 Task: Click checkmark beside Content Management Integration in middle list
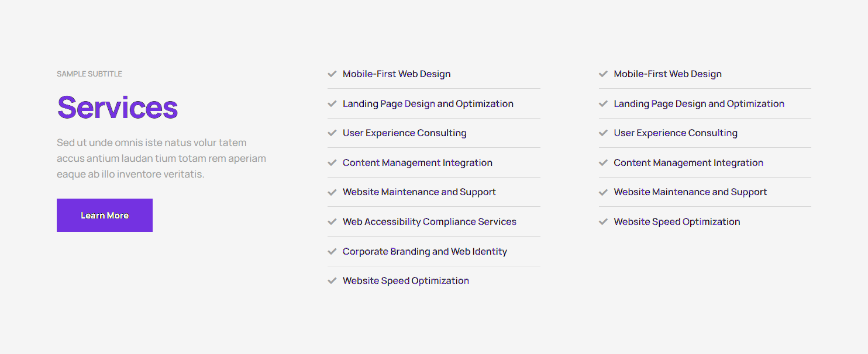click(332, 163)
